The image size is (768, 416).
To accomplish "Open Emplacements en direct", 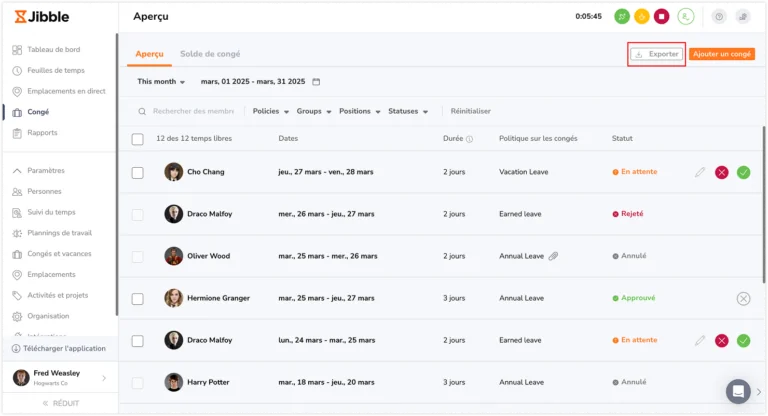I will (x=59, y=91).
